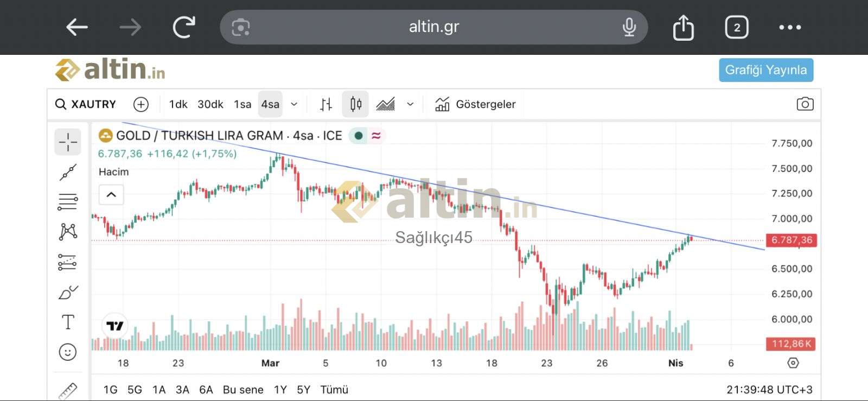Open the chart type dropdown chevron
The height and width of the screenshot is (401, 868).
click(410, 104)
